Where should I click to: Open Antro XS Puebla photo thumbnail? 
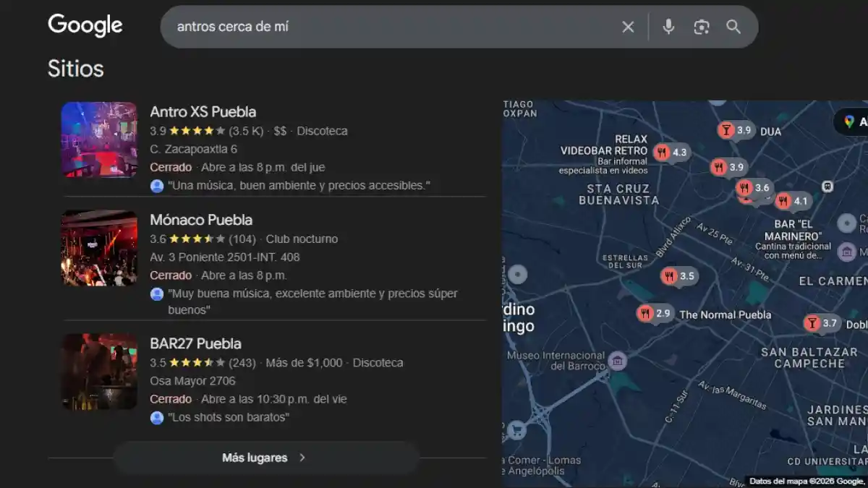(x=99, y=140)
